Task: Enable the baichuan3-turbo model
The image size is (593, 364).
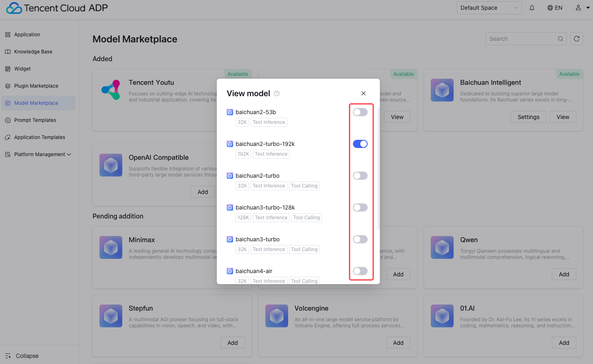Action: 360,239
